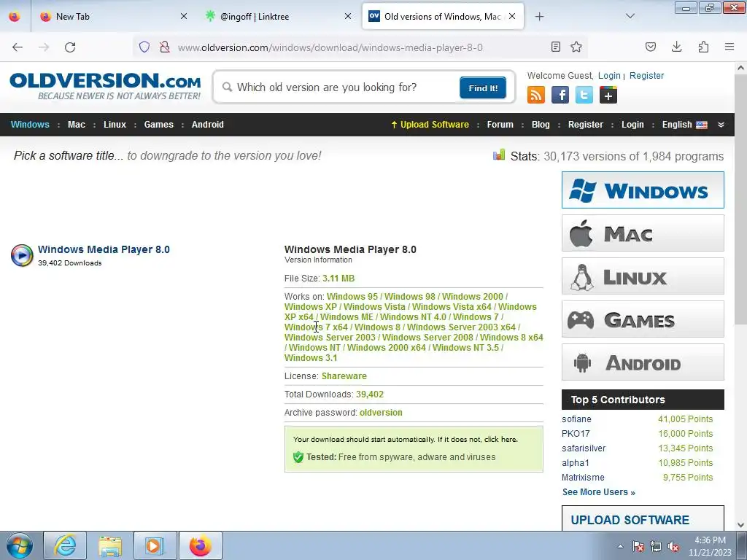This screenshot has width=747, height=560.
Task: Open the Firefox application menu
Action: tap(729, 47)
